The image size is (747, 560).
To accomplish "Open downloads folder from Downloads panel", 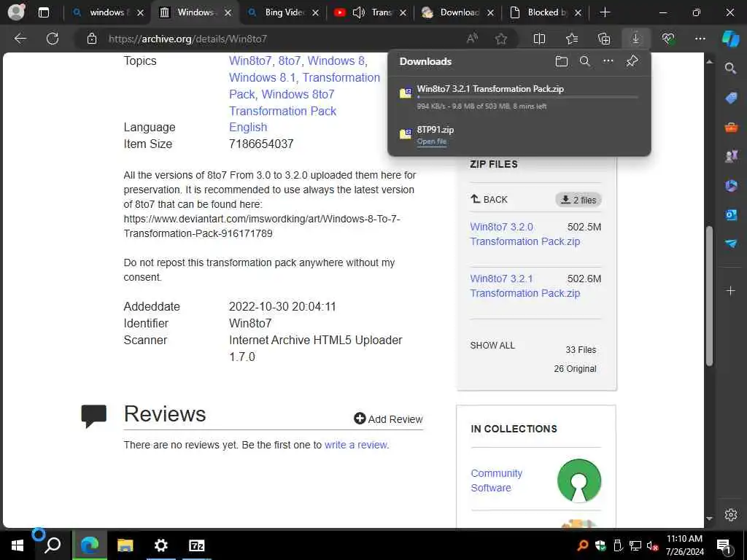I will 561,61.
